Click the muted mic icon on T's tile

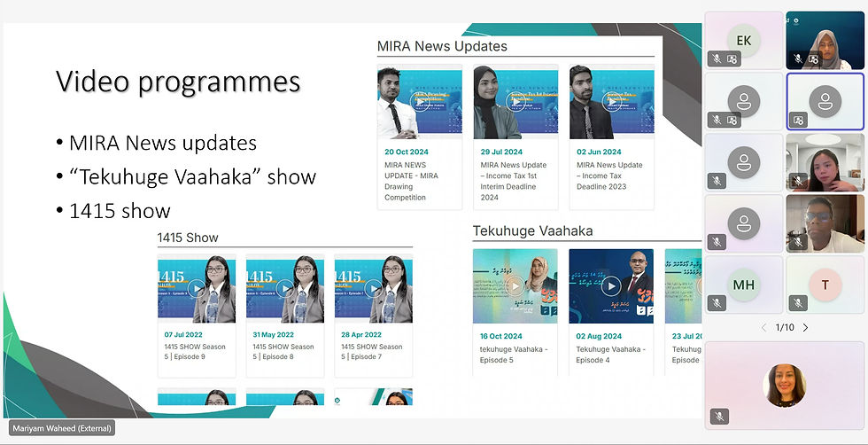coord(798,302)
